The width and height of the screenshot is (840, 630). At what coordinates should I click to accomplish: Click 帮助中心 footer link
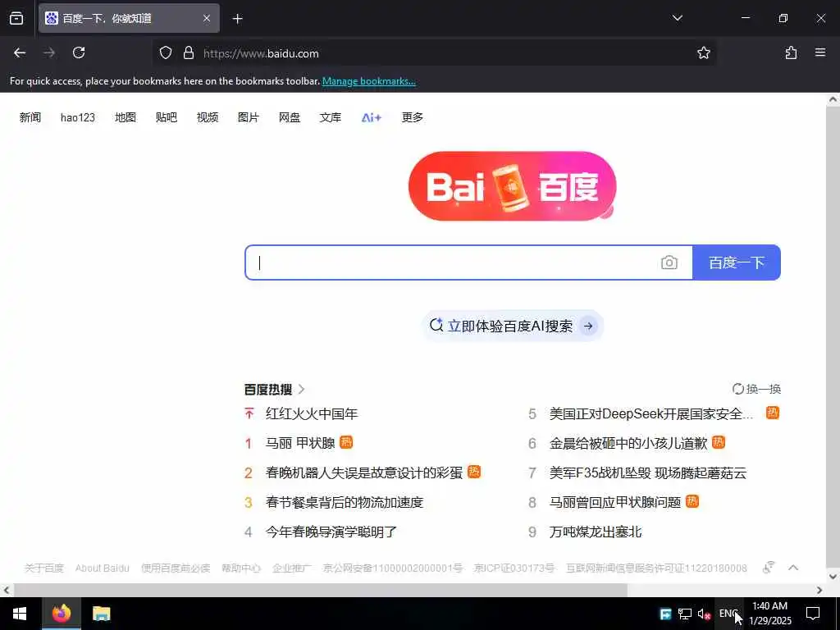click(x=241, y=568)
